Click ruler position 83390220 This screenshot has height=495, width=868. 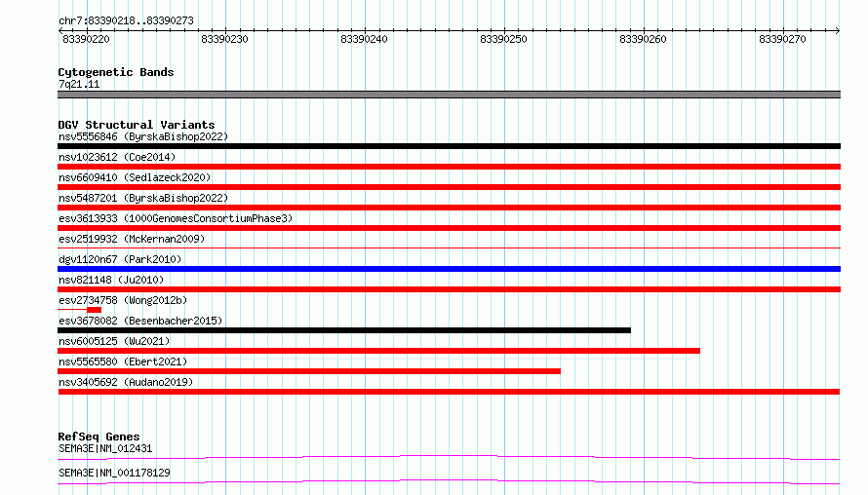tap(87, 39)
